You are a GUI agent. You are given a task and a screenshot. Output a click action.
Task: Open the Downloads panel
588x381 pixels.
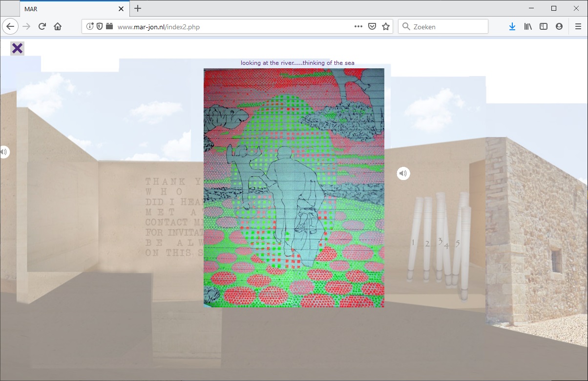click(512, 27)
